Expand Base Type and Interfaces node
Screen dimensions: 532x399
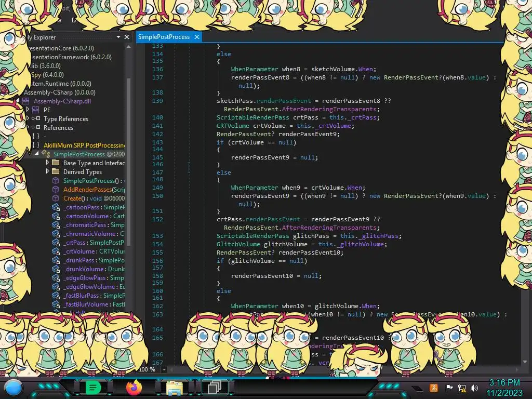(47, 163)
